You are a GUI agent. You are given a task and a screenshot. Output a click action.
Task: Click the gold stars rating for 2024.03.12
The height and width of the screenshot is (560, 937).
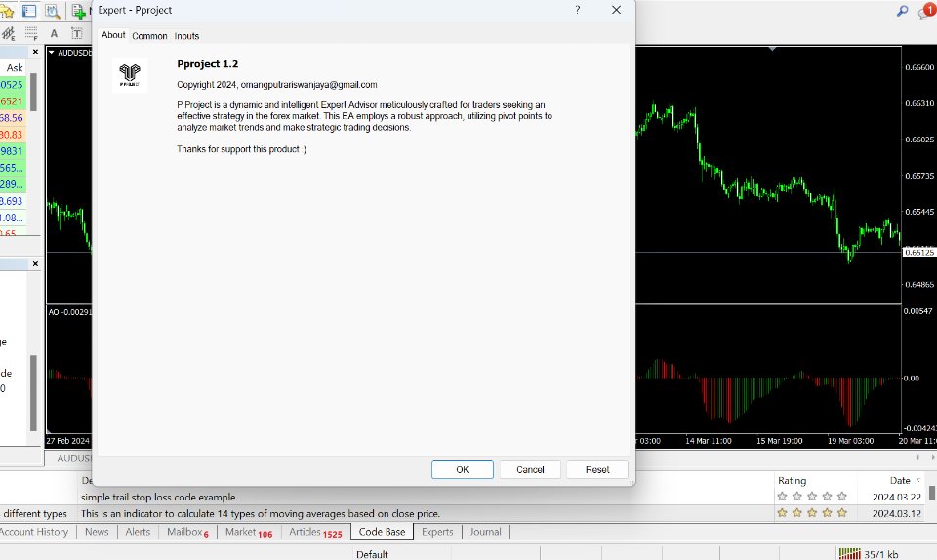[x=812, y=513]
